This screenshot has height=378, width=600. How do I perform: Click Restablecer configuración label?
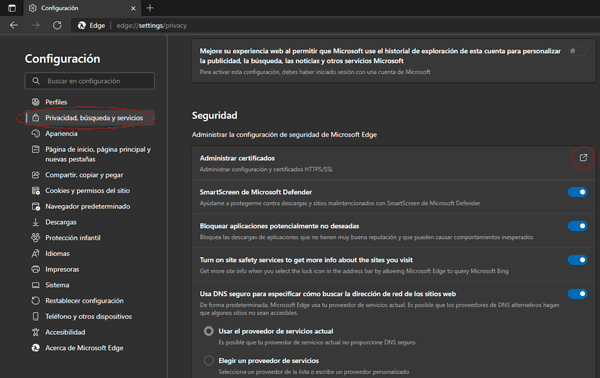point(84,301)
